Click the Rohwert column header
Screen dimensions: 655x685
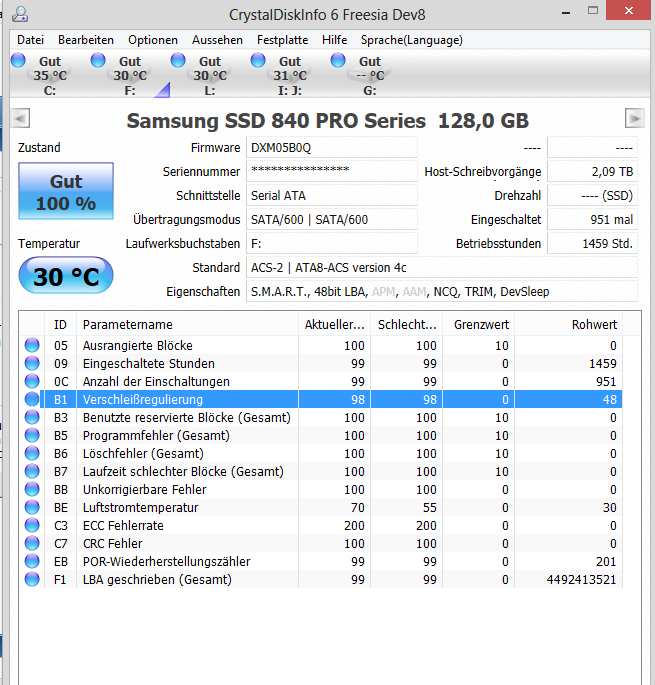pos(568,325)
